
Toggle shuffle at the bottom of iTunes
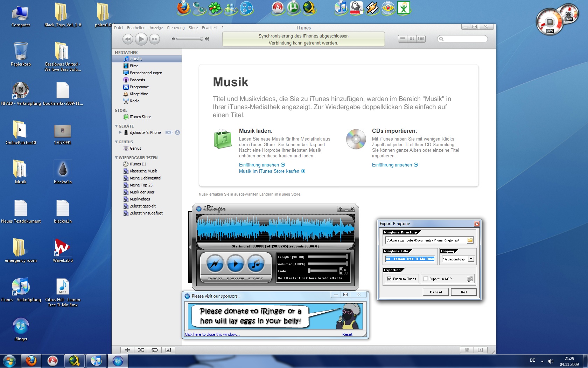click(x=141, y=350)
